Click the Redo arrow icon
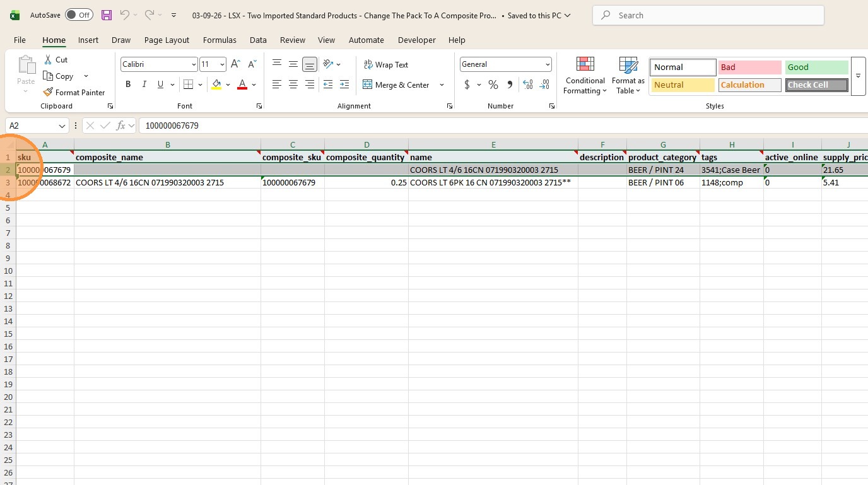Viewport: 868px width, 485px height. click(150, 15)
